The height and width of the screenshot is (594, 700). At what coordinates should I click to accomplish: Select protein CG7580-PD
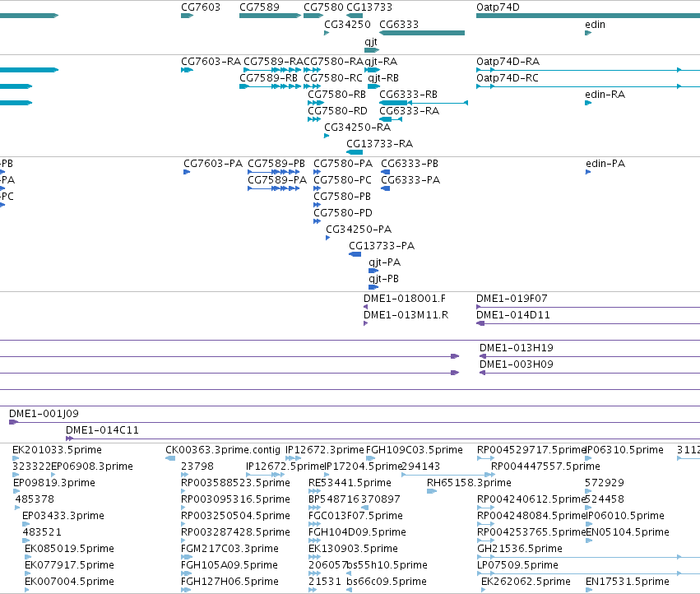pyautogui.click(x=343, y=213)
